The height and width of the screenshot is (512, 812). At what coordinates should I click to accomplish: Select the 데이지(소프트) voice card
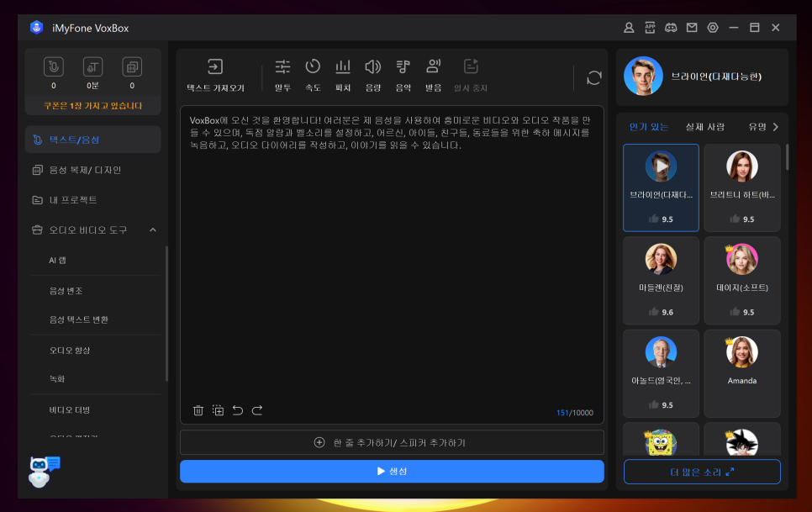pos(742,281)
